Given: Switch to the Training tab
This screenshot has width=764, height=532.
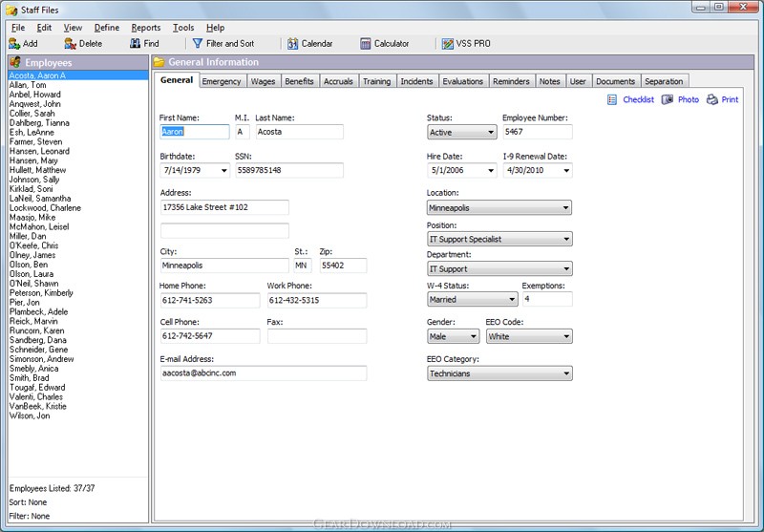Looking at the screenshot, I should tap(376, 81).
